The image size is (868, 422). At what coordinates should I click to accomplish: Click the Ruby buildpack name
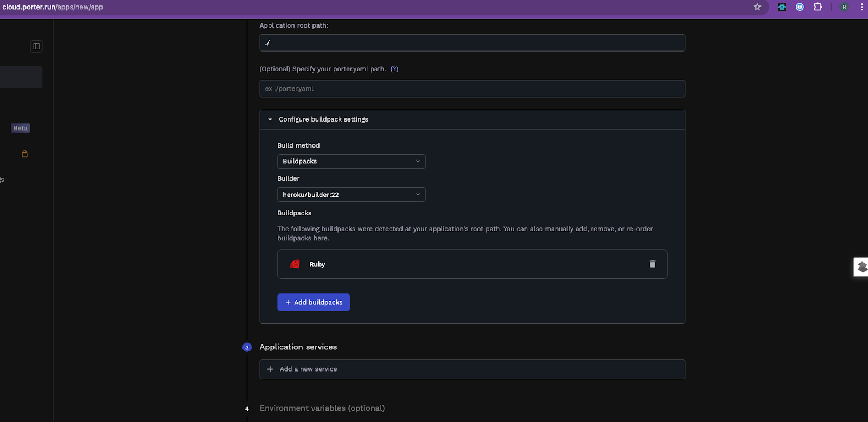coord(317,265)
